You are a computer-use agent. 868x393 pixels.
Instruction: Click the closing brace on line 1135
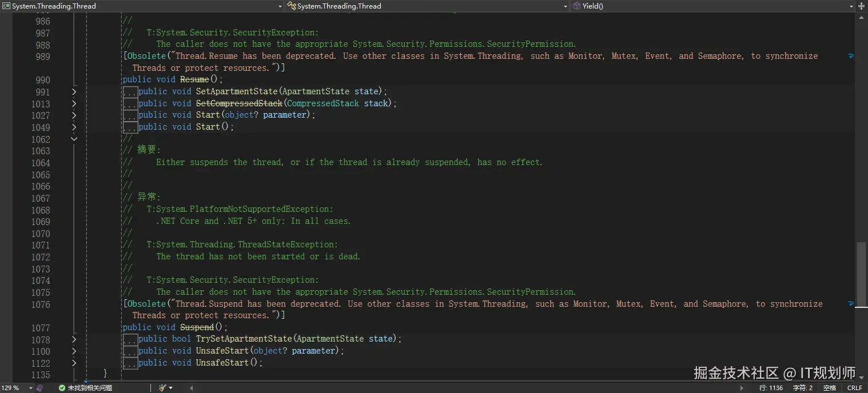(x=105, y=373)
